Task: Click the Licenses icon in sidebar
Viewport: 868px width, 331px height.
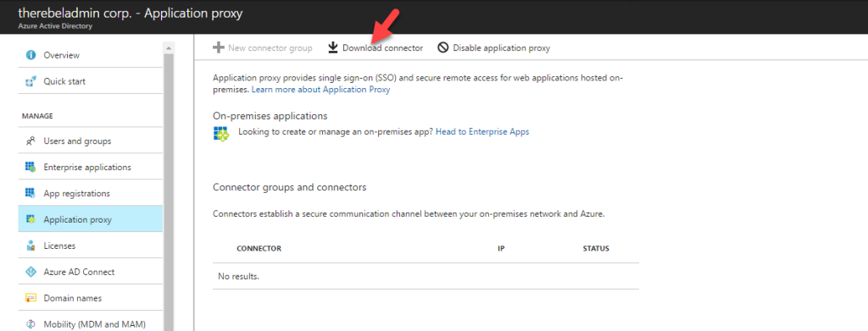Action: (31, 245)
